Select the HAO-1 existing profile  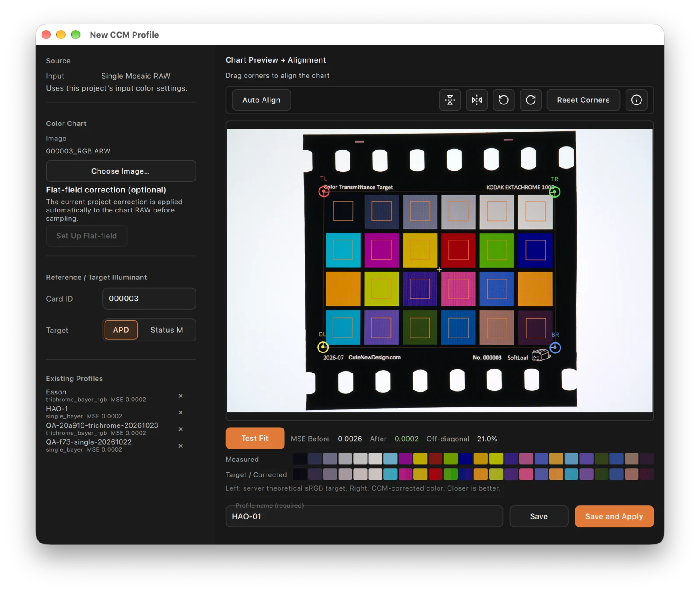coord(84,412)
